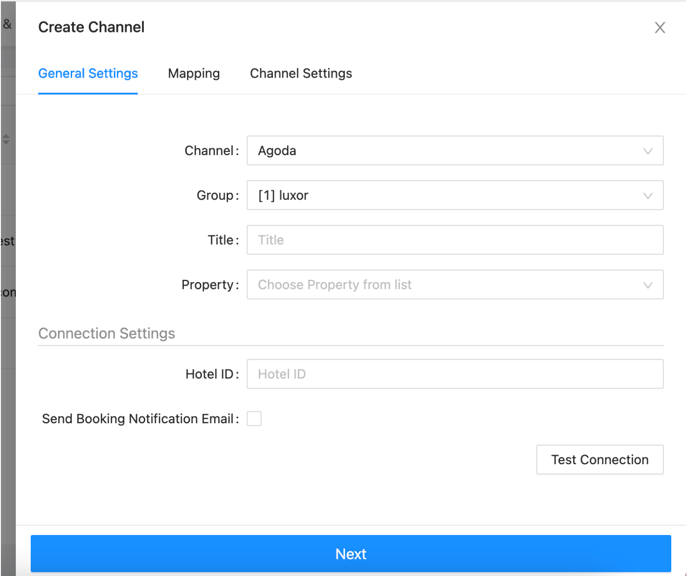Click the Test Connection button
This screenshot has width=688, height=576.
(x=600, y=460)
